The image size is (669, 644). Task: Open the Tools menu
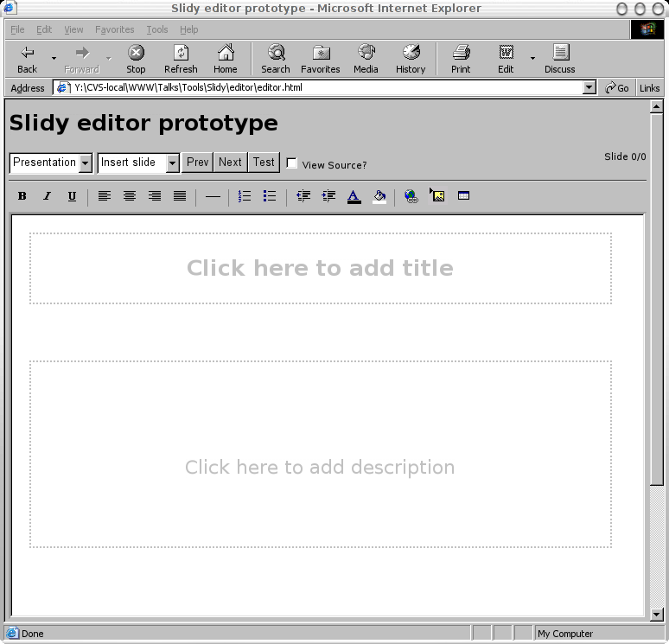pyautogui.click(x=157, y=29)
